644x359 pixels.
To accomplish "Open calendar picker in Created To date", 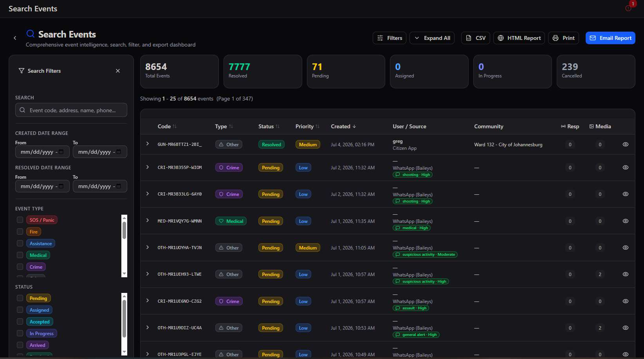I will coord(119,152).
